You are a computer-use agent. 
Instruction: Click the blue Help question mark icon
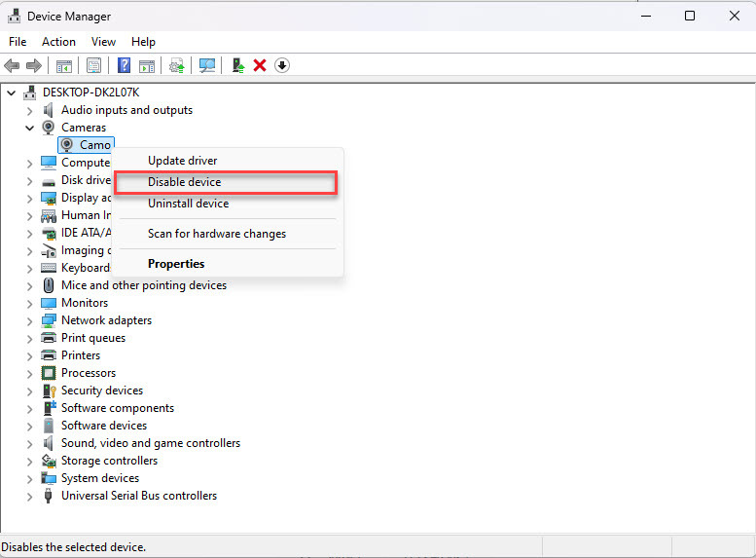pyautogui.click(x=124, y=65)
